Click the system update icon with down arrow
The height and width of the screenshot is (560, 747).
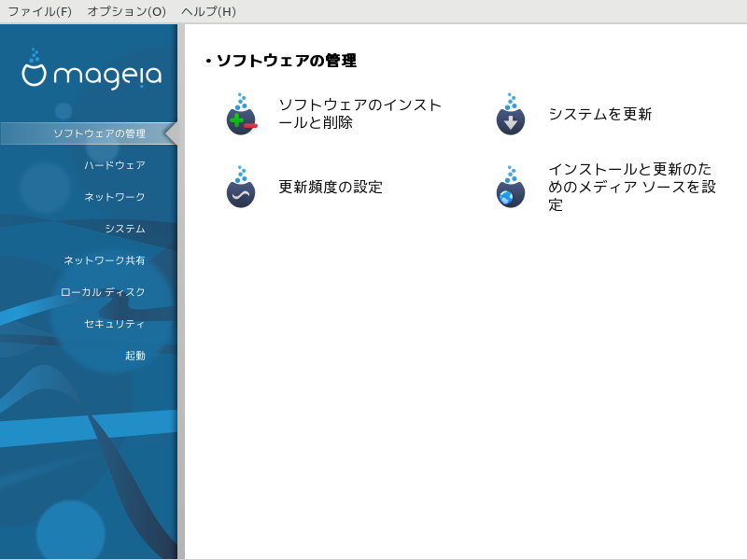pyautogui.click(x=511, y=114)
